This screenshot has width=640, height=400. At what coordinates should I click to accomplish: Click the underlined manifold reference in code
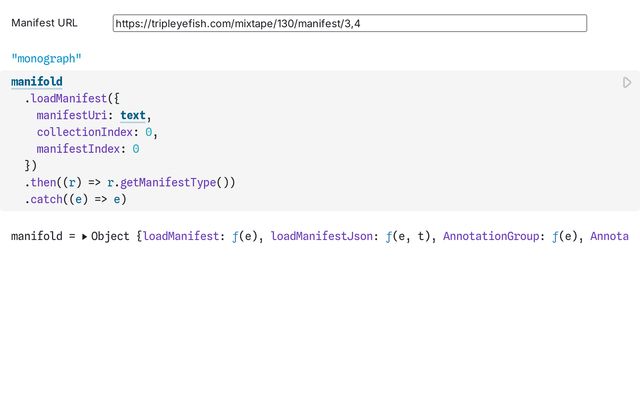pos(36,81)
